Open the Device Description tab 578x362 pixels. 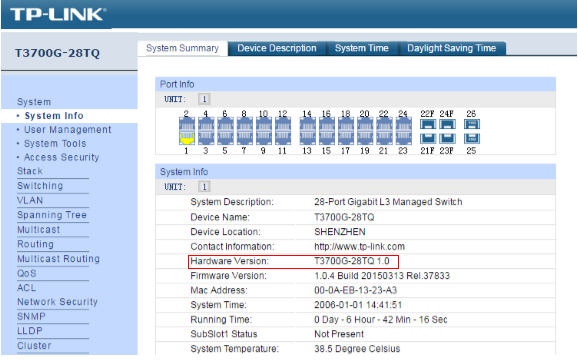277,48
